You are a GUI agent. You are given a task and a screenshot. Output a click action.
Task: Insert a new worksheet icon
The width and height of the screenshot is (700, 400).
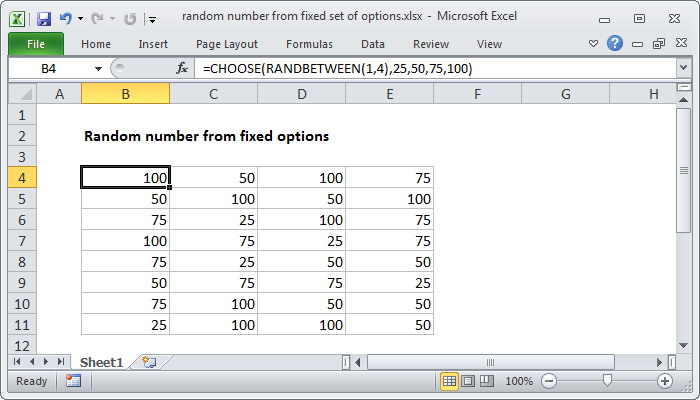tap(149, 362)
